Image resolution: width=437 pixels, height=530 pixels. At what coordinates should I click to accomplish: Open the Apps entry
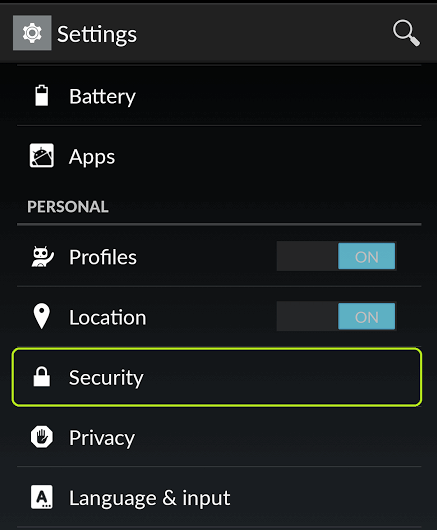coord(219,156)
